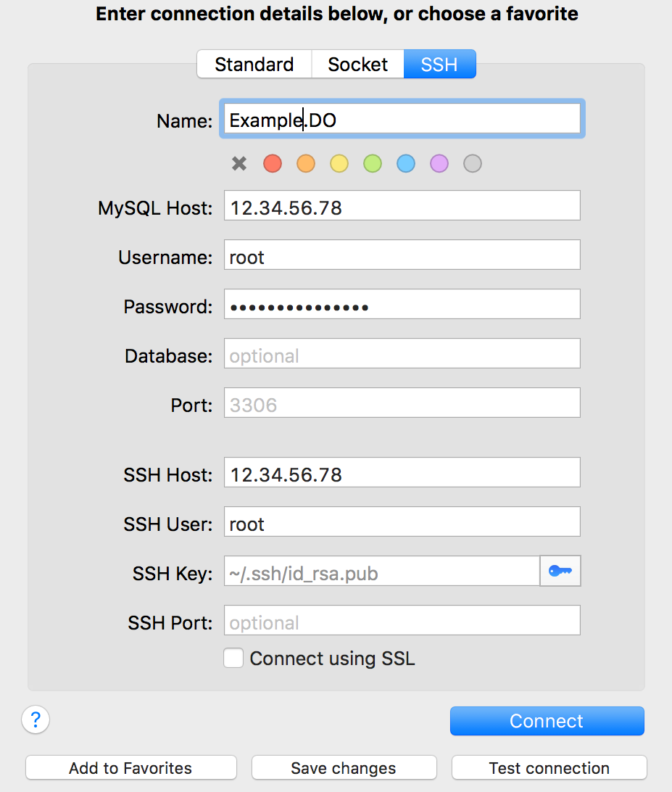Pick the yellow color label
Screen dimensions: 672x792
click(339, 164)
